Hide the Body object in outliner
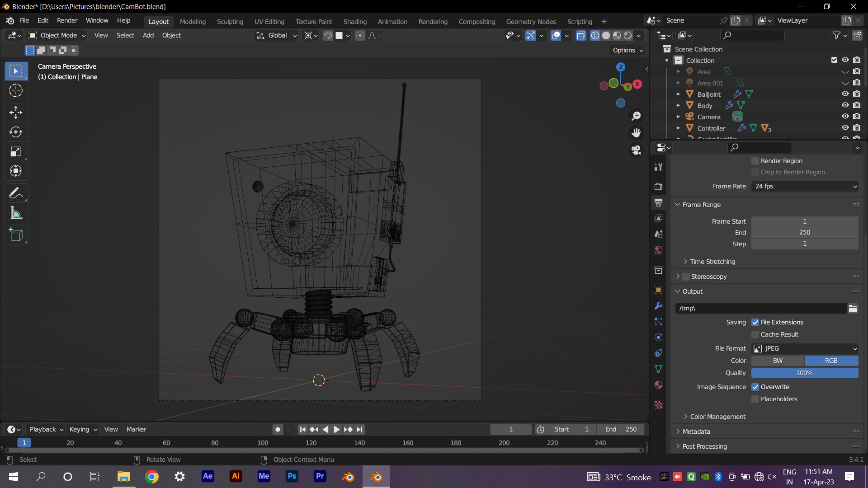This screenshot has width=868, height=488. 844,105
